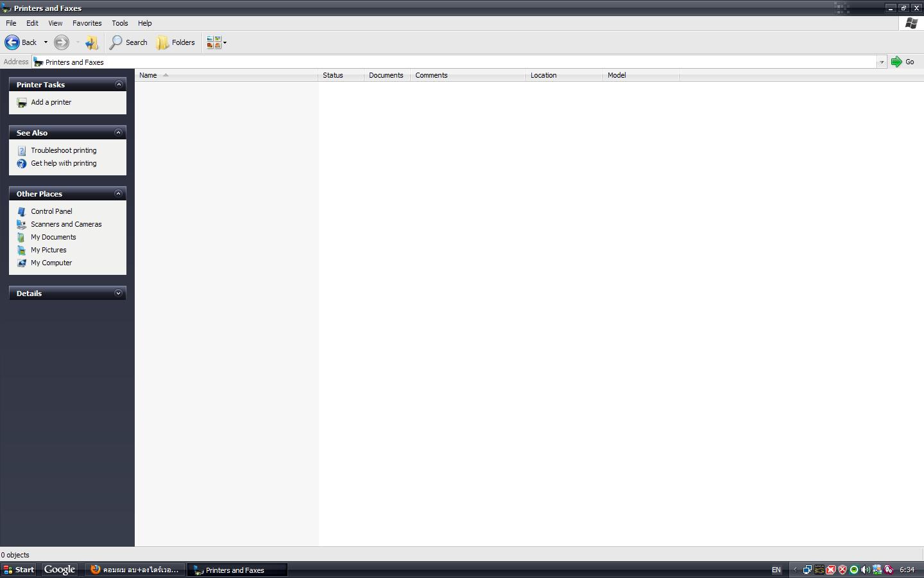Go to Scanners and Cameras
This screenshot has height=578, width=924.
(66, 224)
